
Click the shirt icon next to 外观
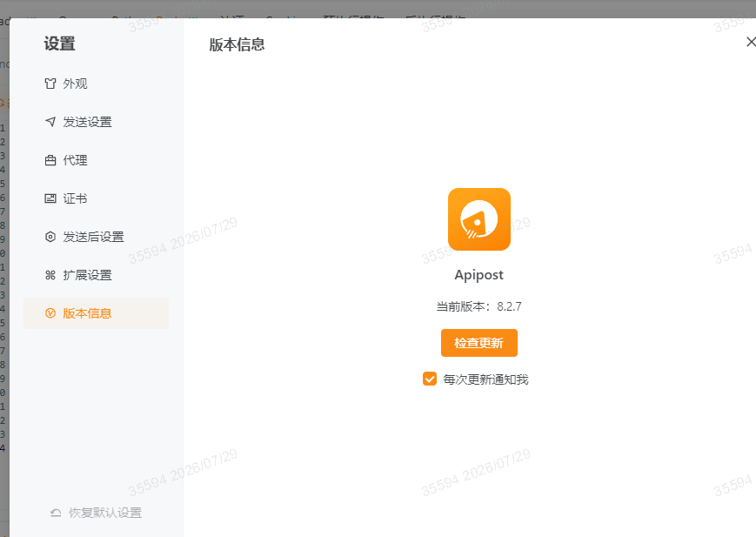click(x=50, y=84)
